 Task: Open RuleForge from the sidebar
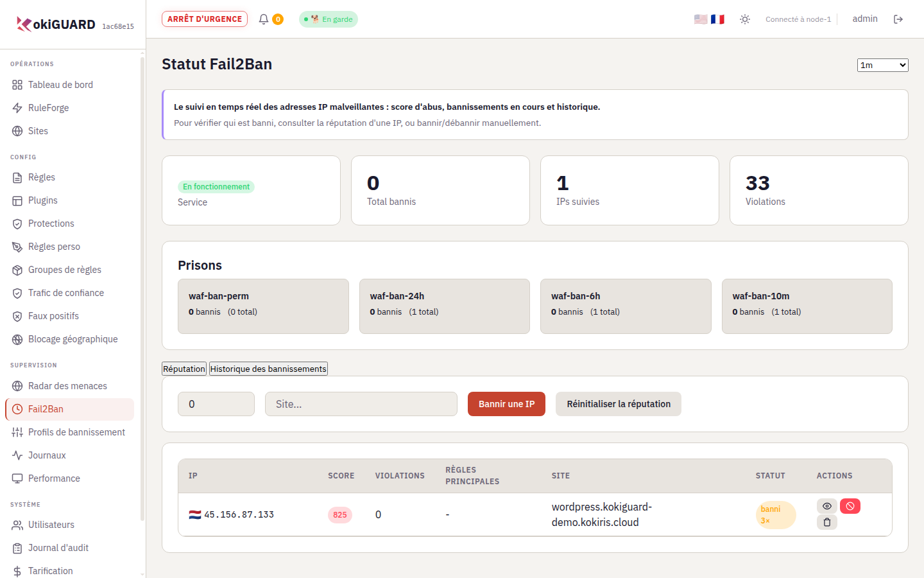[69, 108]
